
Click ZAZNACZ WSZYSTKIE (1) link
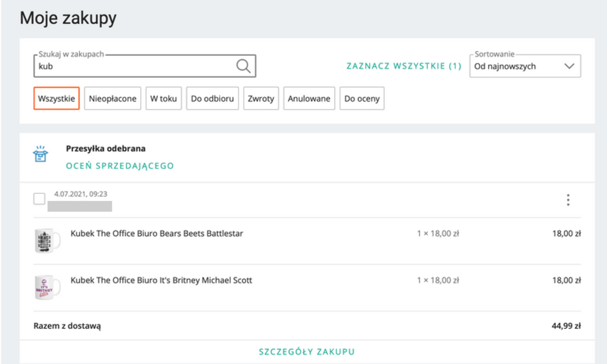[x=403, y=66]
